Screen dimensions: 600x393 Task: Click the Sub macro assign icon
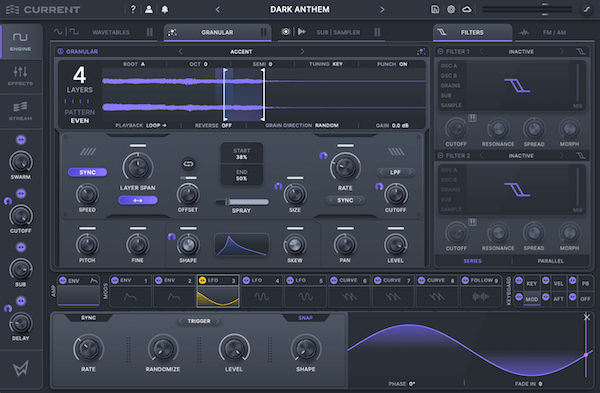[21, 247]
